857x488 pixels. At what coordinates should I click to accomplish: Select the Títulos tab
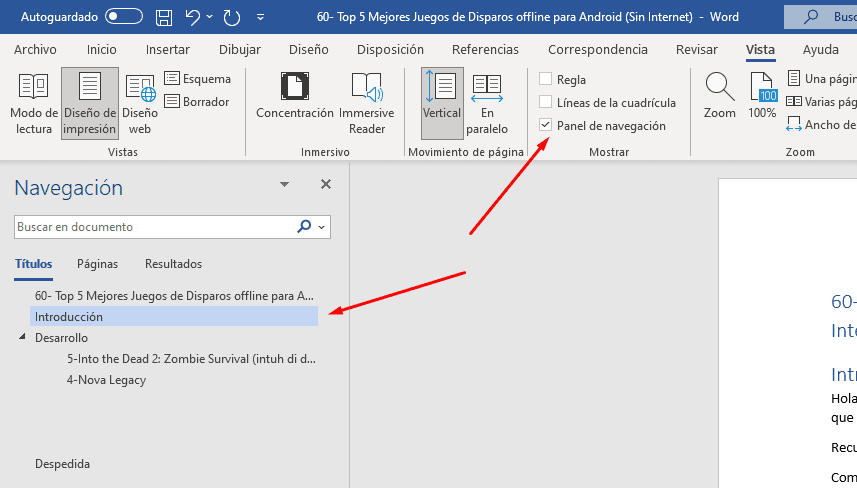click(33, 264)
